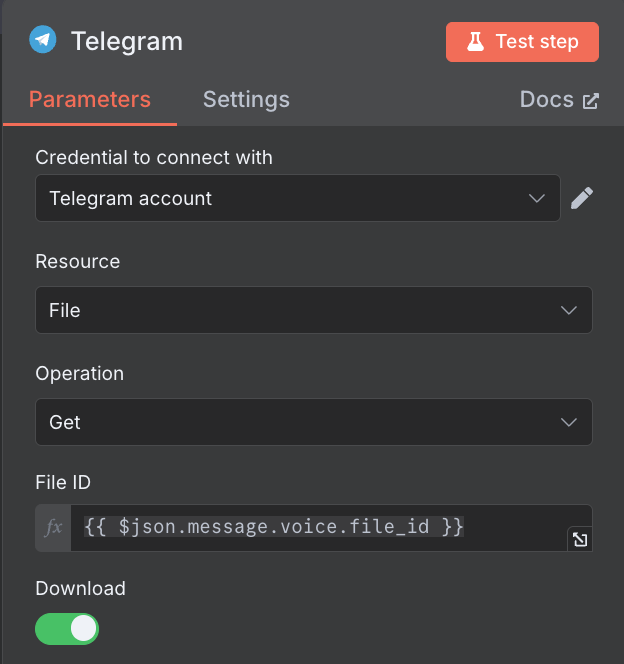
Task: Click the Docs external link icon
Action: (591, 101)
